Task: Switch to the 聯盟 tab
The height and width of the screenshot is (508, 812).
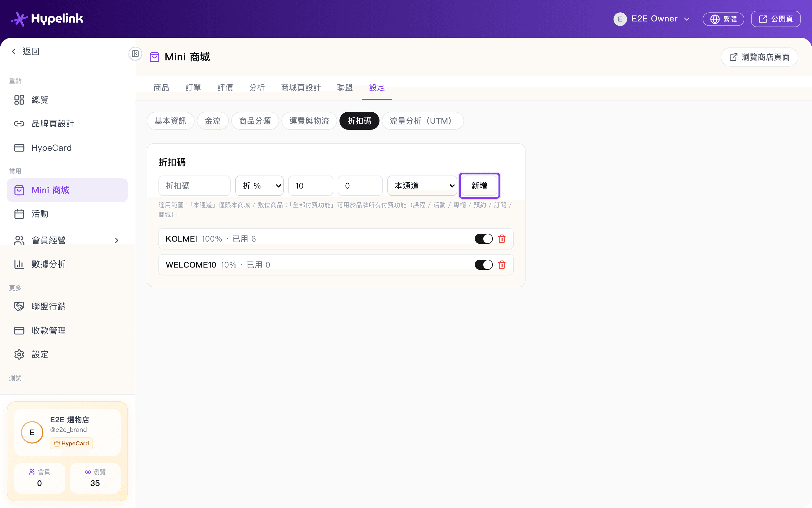Action: (345, 88)
